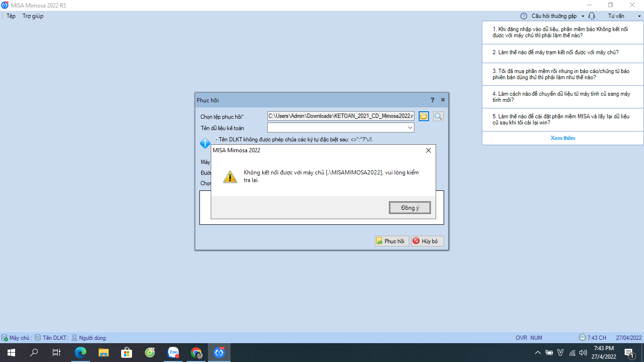The width and height of the screenshot is (644, 362).
Task: Open FAQ 1 about Không kết nối máy chủ
Action: 562,33
